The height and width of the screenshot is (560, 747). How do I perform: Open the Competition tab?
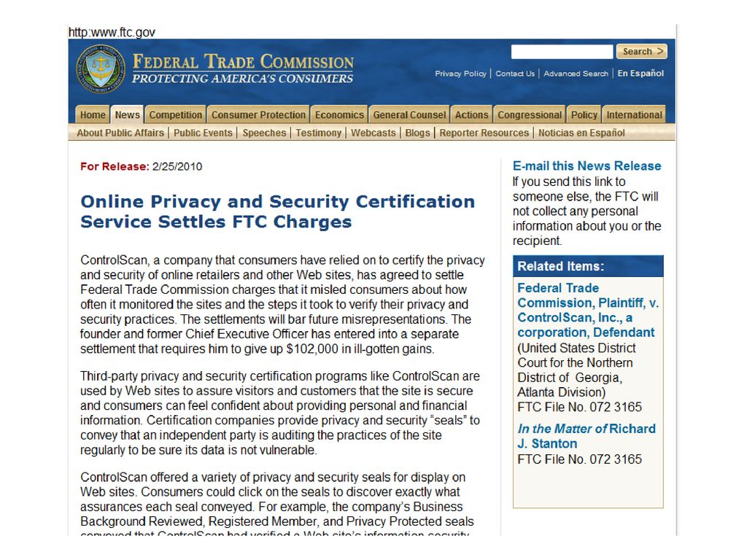point(175,114)
